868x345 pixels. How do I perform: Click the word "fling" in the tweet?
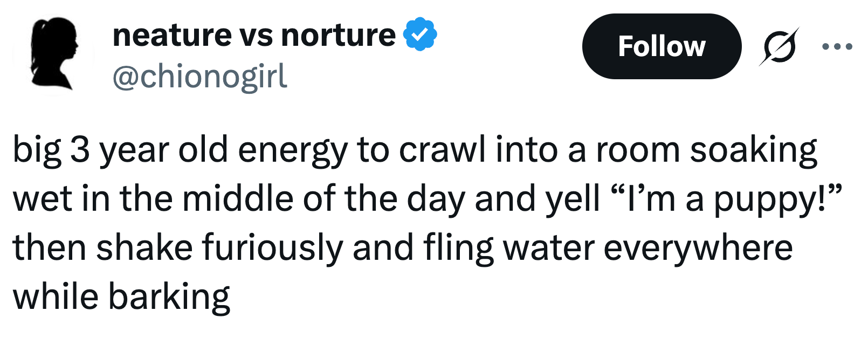(x=458, y=249)
